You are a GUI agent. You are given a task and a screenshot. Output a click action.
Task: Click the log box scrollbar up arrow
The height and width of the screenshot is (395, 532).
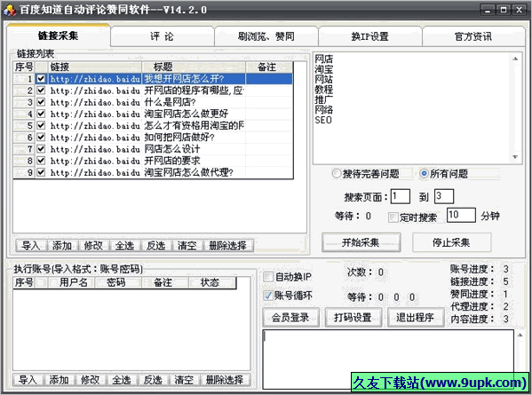point(520,335)
